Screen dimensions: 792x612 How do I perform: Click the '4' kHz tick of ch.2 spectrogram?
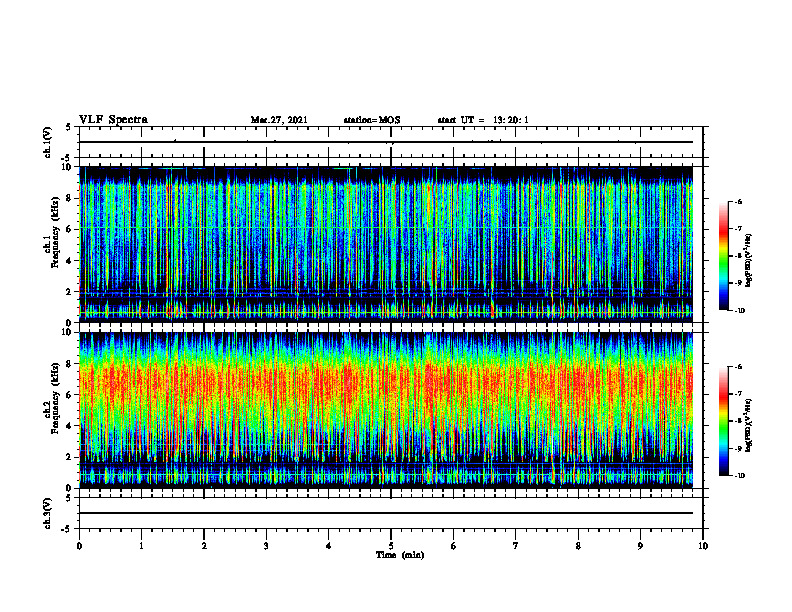click(x=69, y=426)
